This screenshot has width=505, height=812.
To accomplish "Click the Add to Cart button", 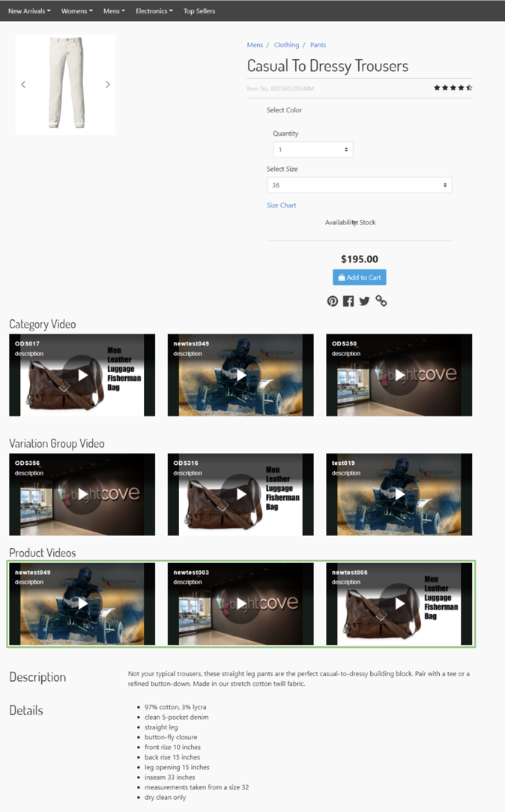I will (x=360, y=277).
